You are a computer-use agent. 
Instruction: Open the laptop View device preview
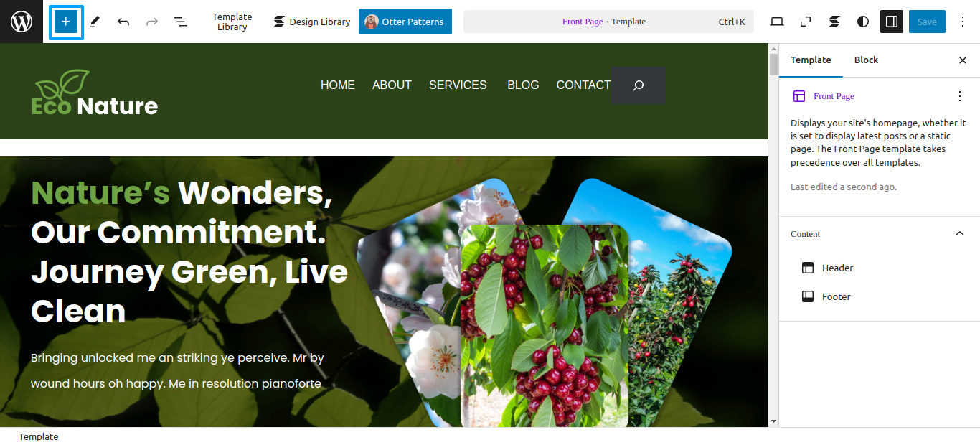pos(777,22)
